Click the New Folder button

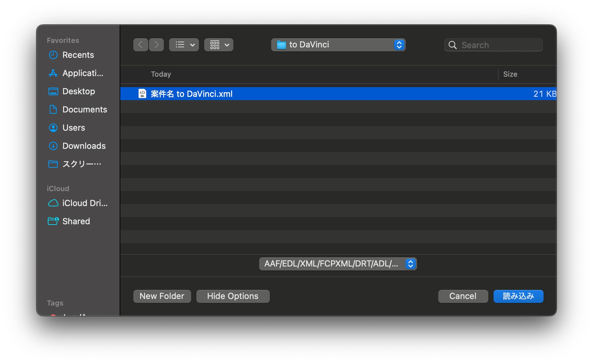[x=162, y=296]
